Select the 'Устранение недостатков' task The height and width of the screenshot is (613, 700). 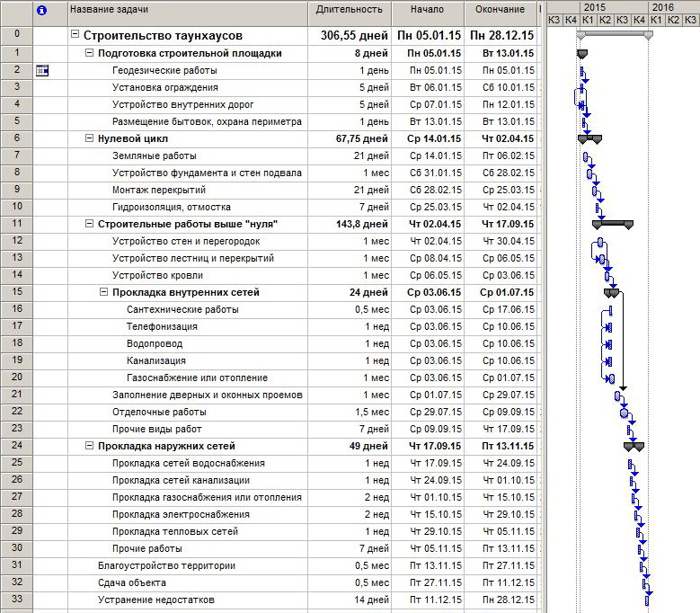pos(156,600)
